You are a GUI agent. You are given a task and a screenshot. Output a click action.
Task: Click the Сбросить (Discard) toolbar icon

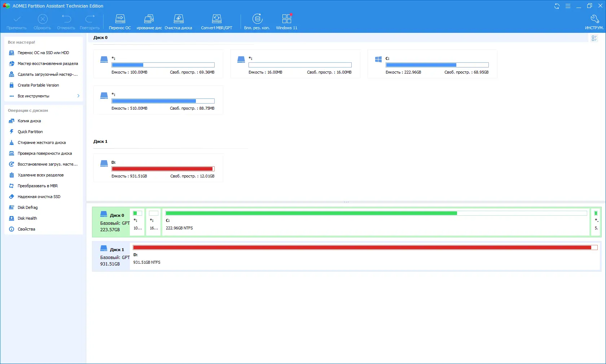43,19
